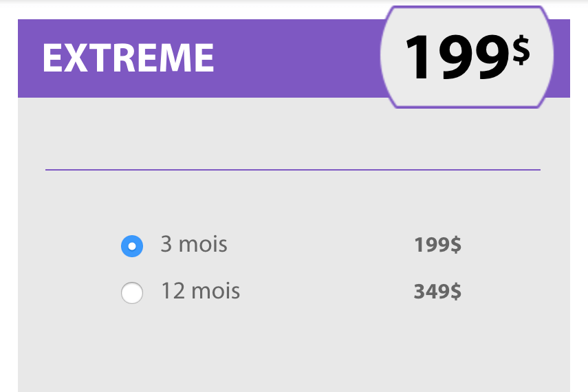Select the 3 mois radio button

point(131,246)
